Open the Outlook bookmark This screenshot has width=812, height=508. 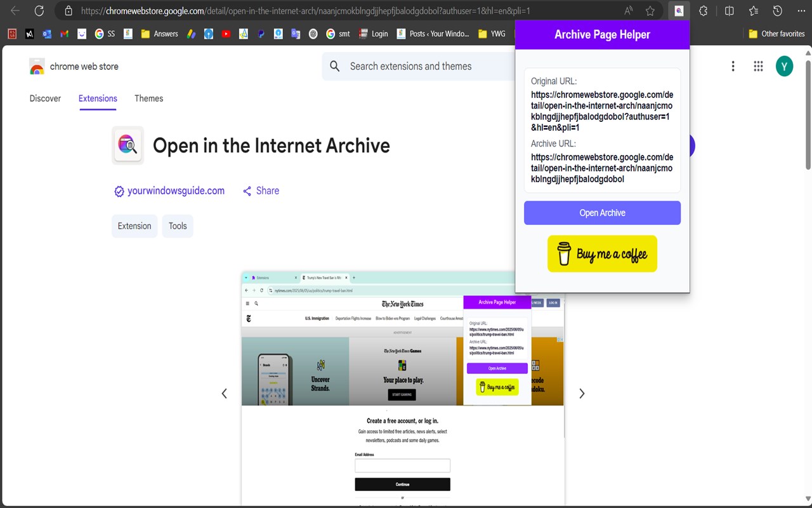point(47,34)
